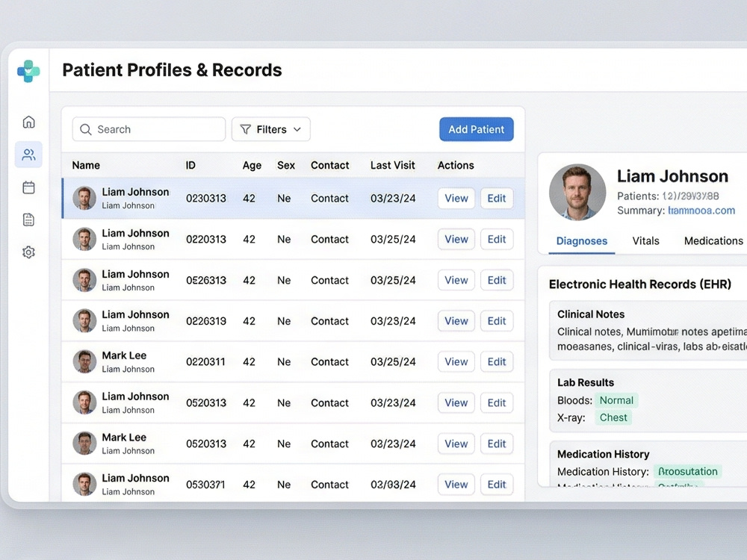Click the Medication History card heading
Image resolution: width=747 pixels, height=560 pixels.
tap(603, 454)
